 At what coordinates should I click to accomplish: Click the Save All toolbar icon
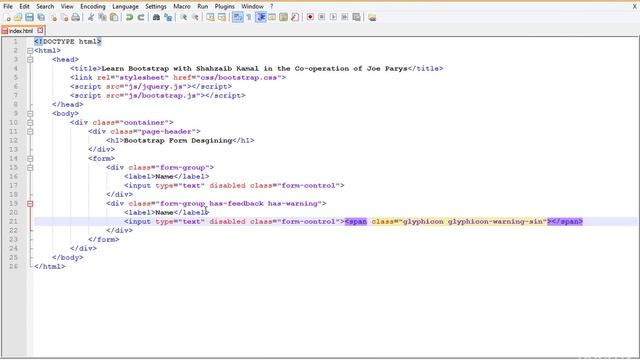point(41,17)
